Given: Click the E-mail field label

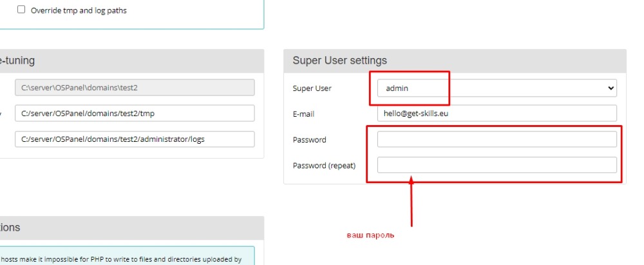Looking at the screenshot, I should tap(304, 114).
